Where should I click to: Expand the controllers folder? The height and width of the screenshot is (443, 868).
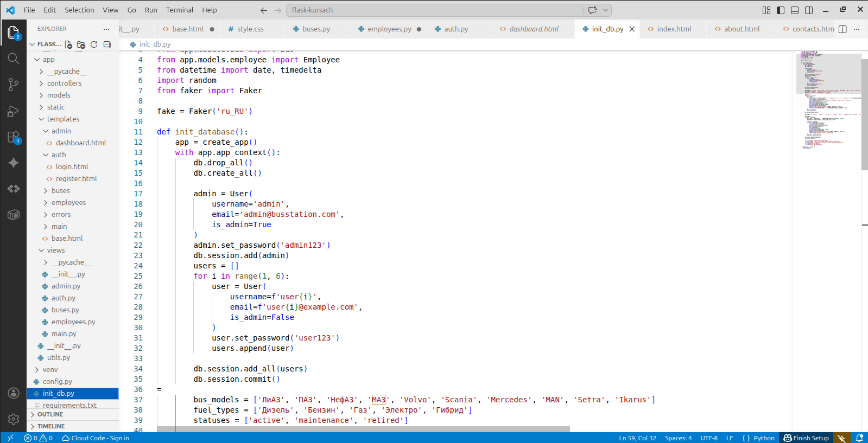point(64,84)
